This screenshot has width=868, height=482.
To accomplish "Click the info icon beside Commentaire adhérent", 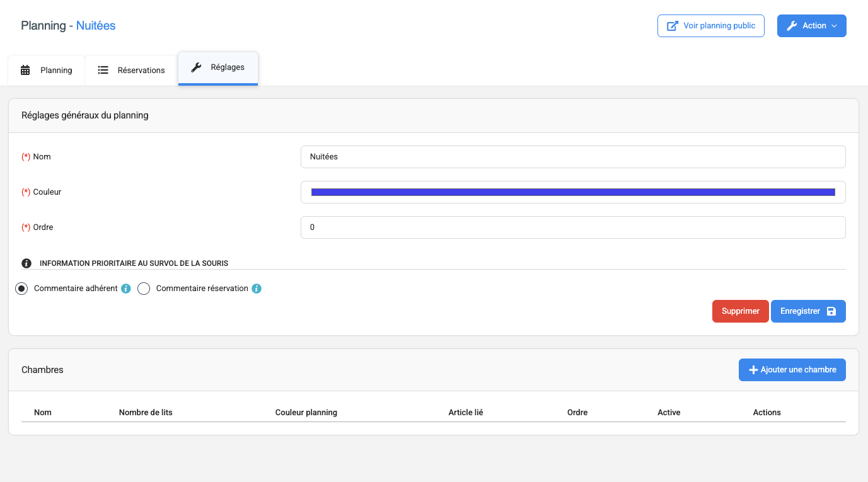I will (x=126, y=289).
